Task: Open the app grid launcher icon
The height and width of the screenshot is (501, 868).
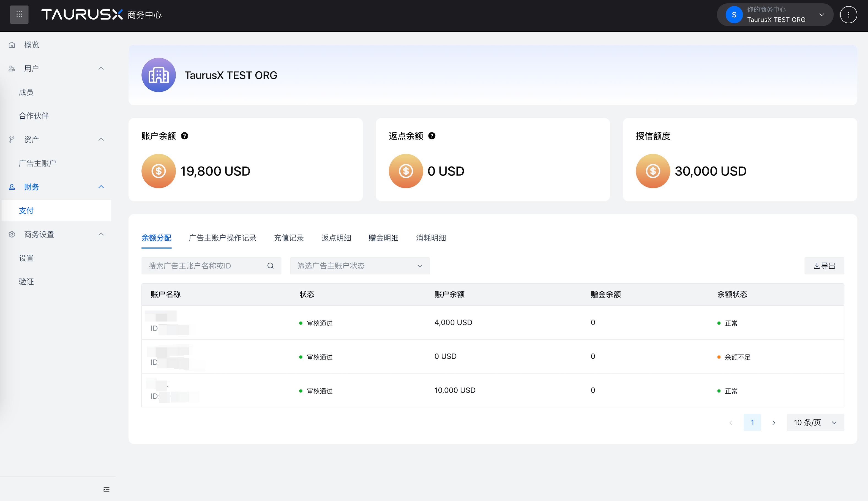Action: point(19,14)
